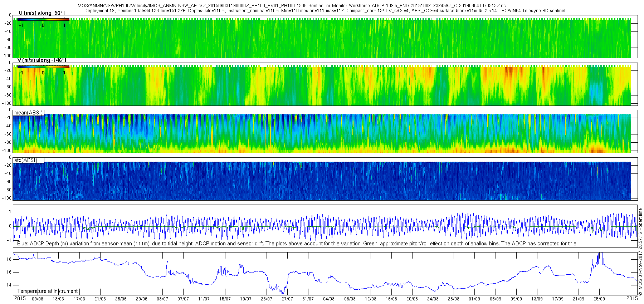644x304 pixels.
Task: Click the 09/09 date tick label
Action: (x=516, y=299)
